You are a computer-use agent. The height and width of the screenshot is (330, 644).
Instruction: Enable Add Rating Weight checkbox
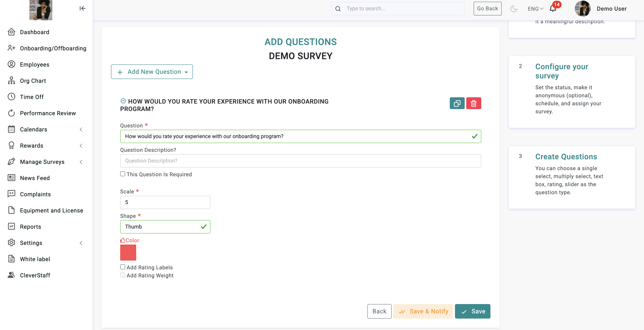122,275
